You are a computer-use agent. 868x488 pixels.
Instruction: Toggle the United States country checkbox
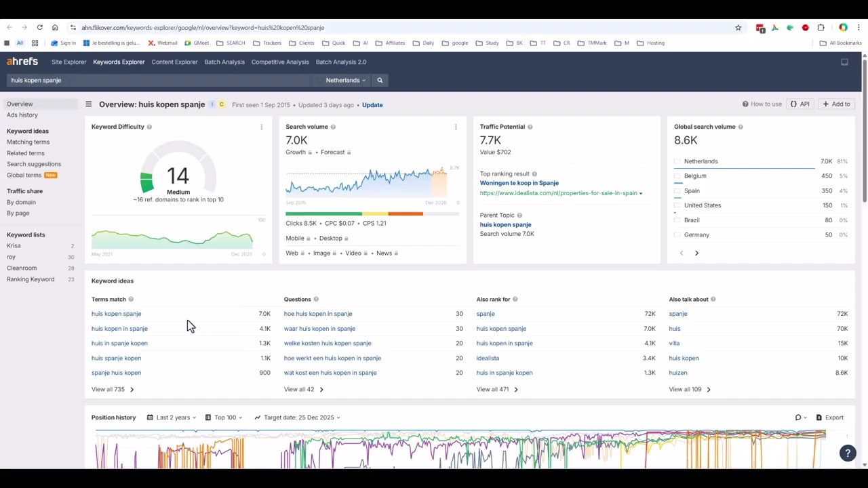677,205
